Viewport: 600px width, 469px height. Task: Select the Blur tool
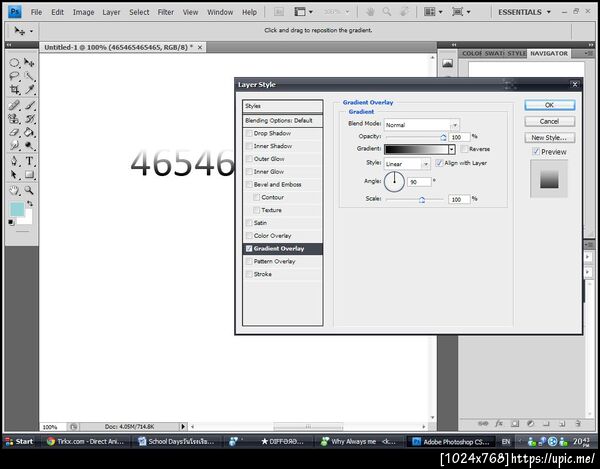[x=14, y=145]
